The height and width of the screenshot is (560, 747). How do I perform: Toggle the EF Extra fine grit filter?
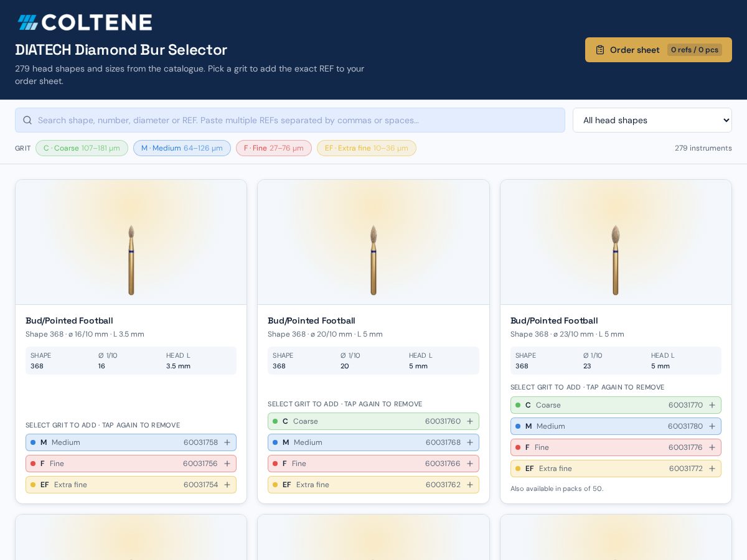click(x=367, y=148)
